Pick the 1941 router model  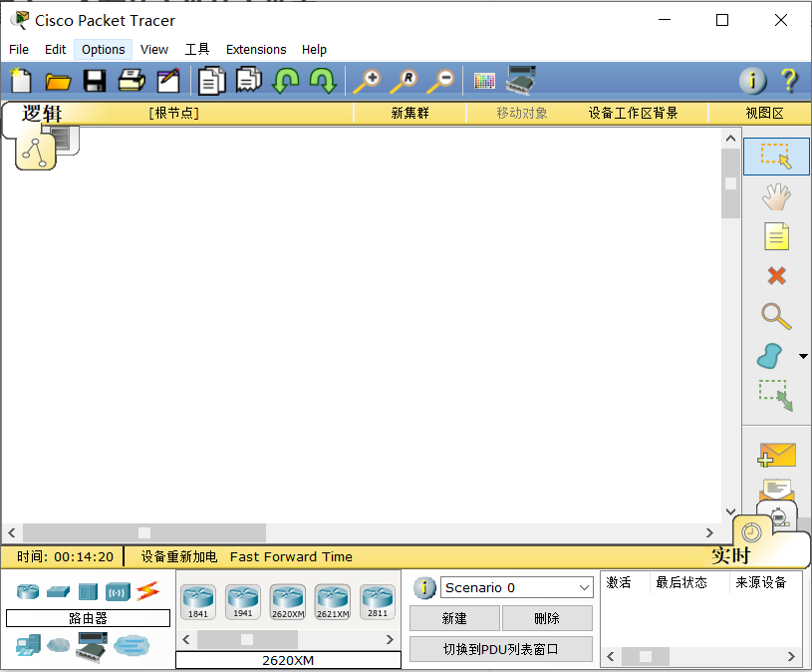[243, 601]
